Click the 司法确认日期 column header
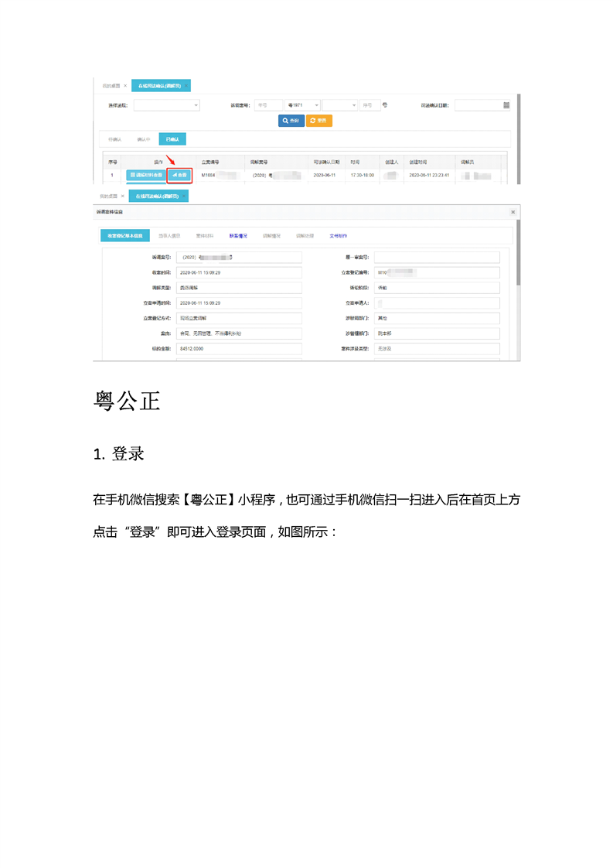 tap(326, 162)
